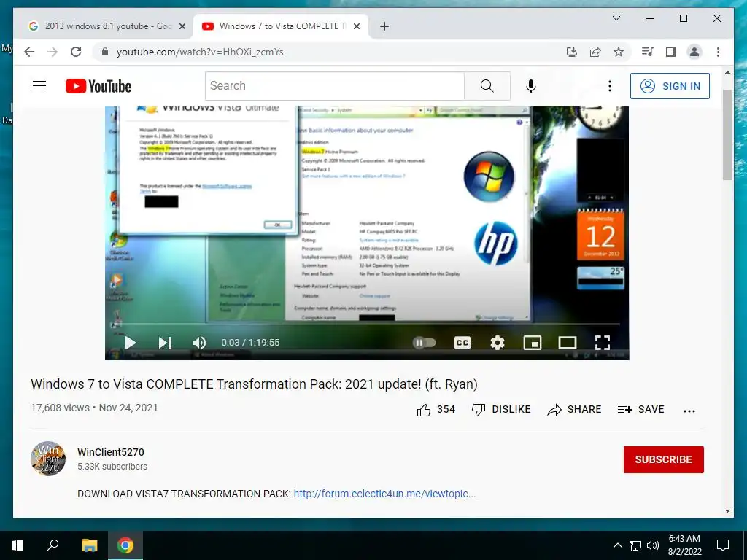Click the video progress bar
The width and height of the screenshot is (747, 560).
(x=367, y=324)
